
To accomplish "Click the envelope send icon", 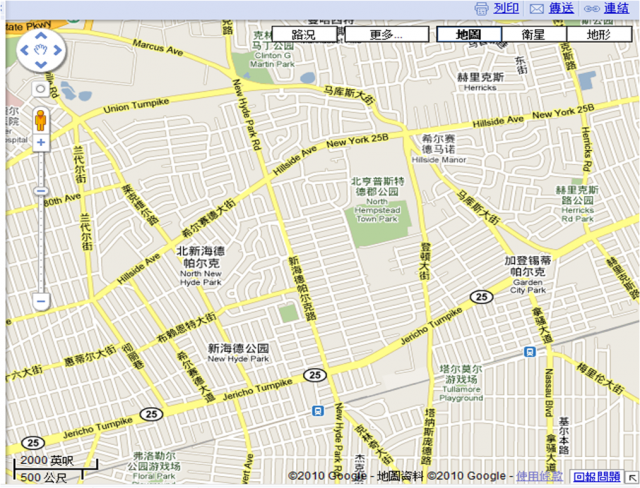I will [537, 9].
